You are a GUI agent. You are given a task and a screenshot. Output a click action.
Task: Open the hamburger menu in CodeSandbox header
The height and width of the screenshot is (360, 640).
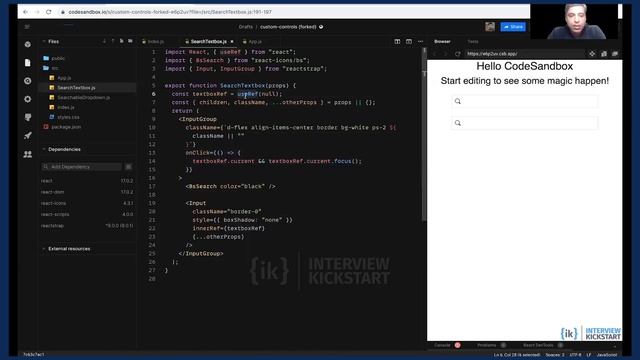coord(27,27)
